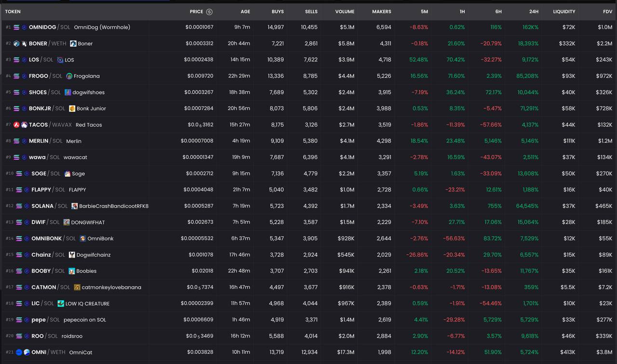Viewport: 617px width, 364px height.
Task: Click the Bonk Junior token logo
Action: click(72, 109)
